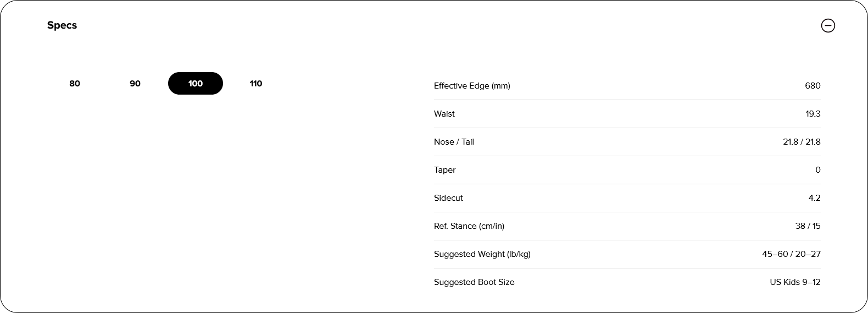Image resolution: width=868 pixels, height=313 pixels.
Task: Select the 90 size option
Action: [x=135, y=84]
